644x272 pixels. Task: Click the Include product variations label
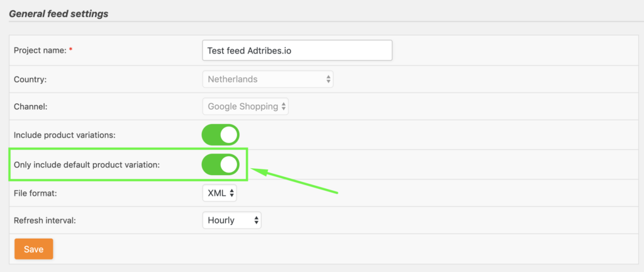65,135
